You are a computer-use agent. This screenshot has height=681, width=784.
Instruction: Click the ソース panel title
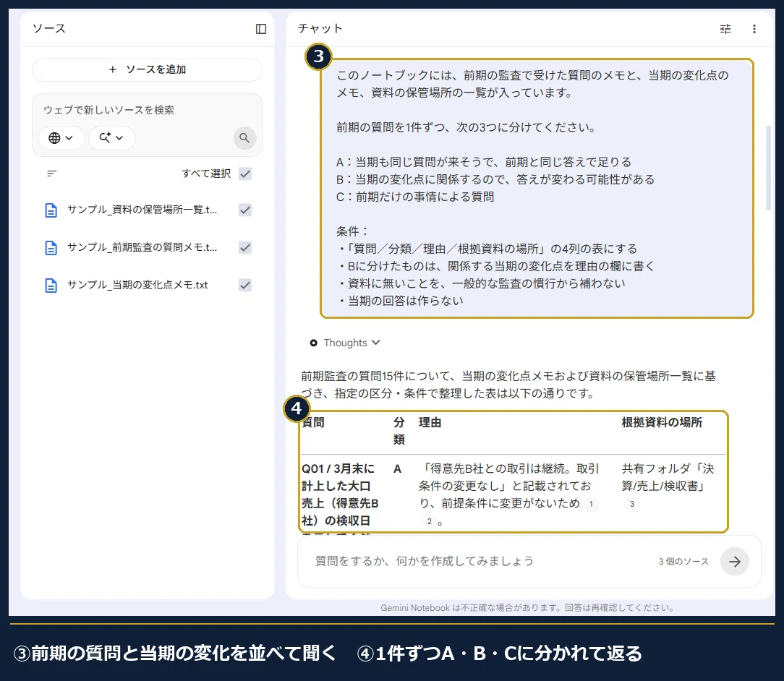tap(49, 28)
